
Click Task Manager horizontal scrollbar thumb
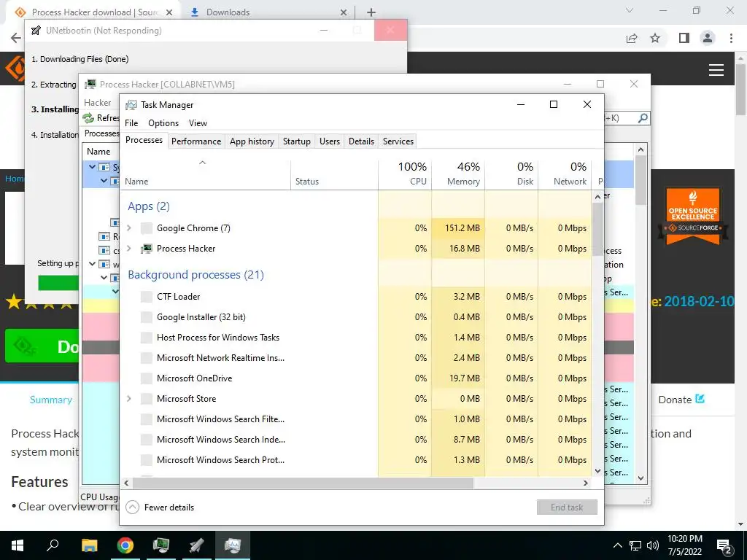pos(303,483)
